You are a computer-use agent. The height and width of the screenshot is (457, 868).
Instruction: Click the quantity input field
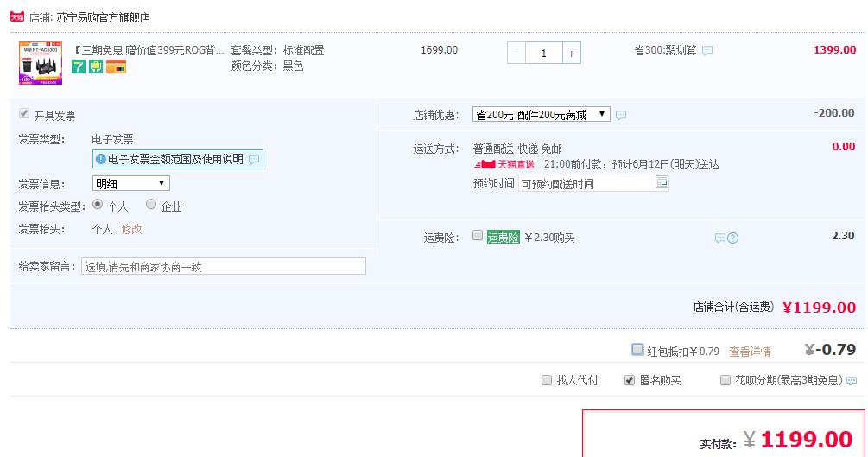click(x=543, y=54)
